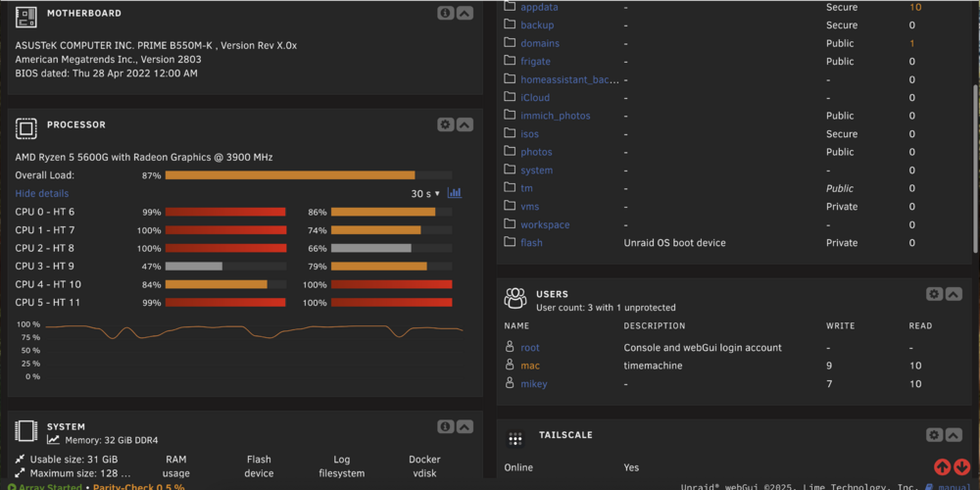Click the timemachine description text
The width and height of the screenshot is (980, 490).
tap(653, 366)
